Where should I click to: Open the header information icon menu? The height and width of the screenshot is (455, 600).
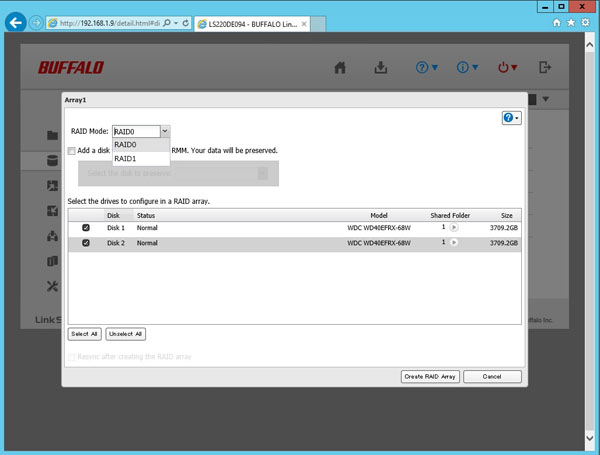tap(467, 68)
